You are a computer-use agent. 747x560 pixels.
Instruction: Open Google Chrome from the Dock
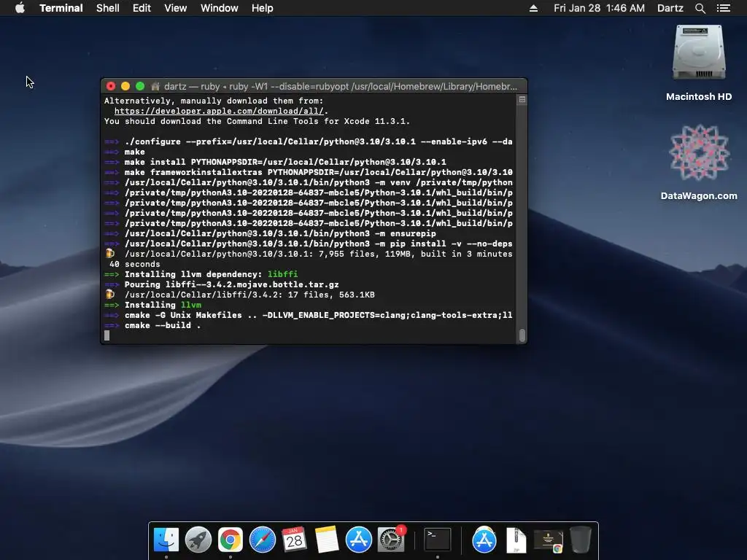(x=230, y=540)
